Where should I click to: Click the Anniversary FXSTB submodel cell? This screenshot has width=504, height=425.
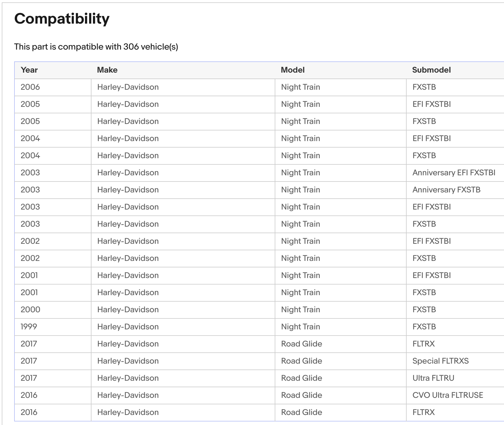(x=446, y=190)
